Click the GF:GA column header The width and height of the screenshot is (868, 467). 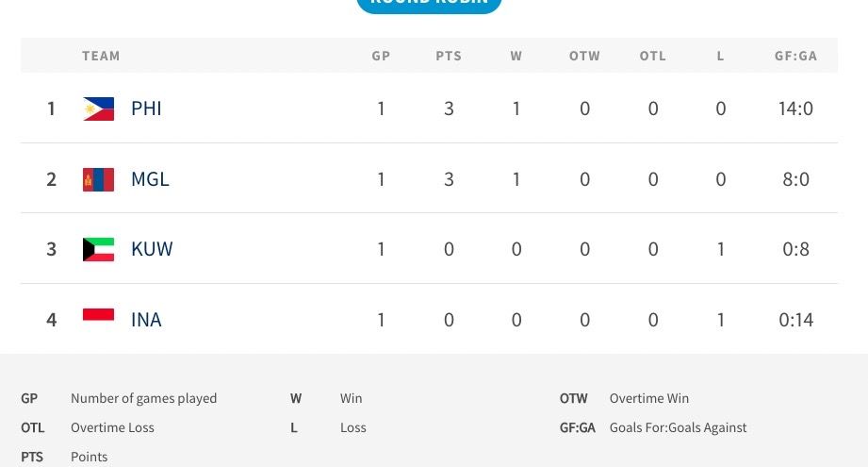coord(795,56)
